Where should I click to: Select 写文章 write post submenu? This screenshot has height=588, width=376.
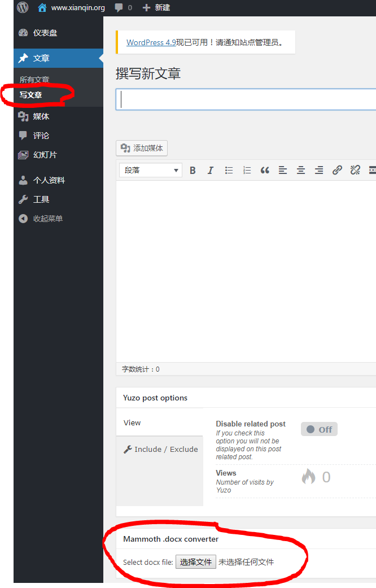point(30,95)
